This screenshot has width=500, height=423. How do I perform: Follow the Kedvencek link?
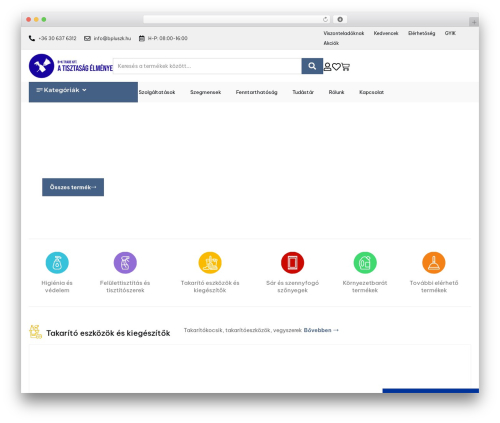(x=386, y=33)
